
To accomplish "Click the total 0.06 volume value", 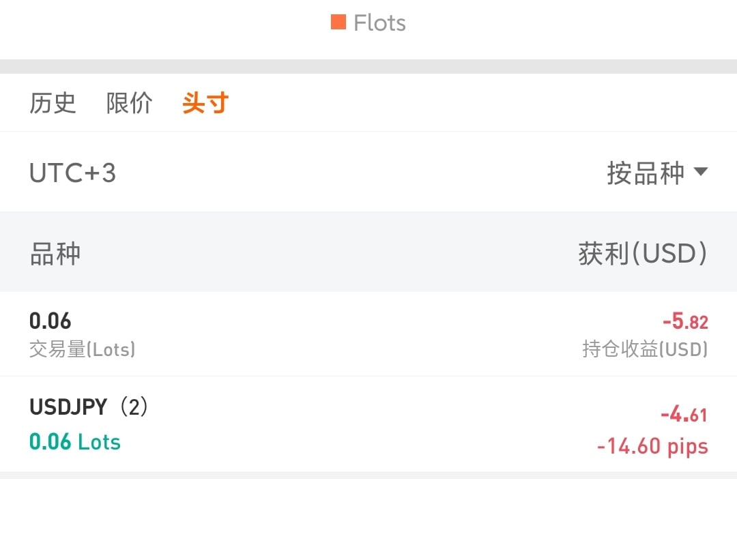I will 50,321.
